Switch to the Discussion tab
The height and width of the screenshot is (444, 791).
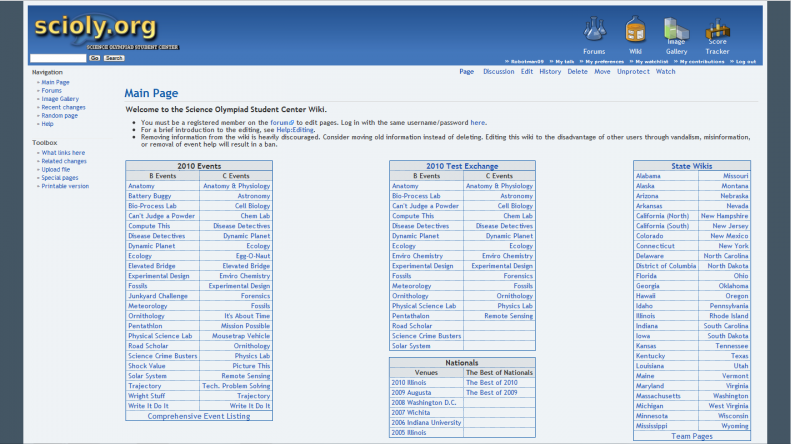(498, 72)
